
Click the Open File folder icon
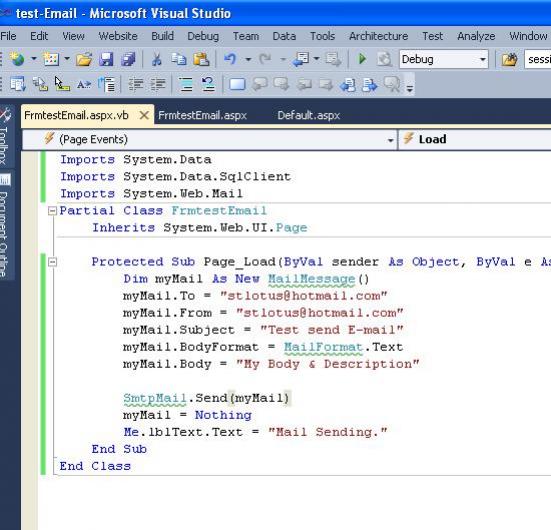pos(84,59)
